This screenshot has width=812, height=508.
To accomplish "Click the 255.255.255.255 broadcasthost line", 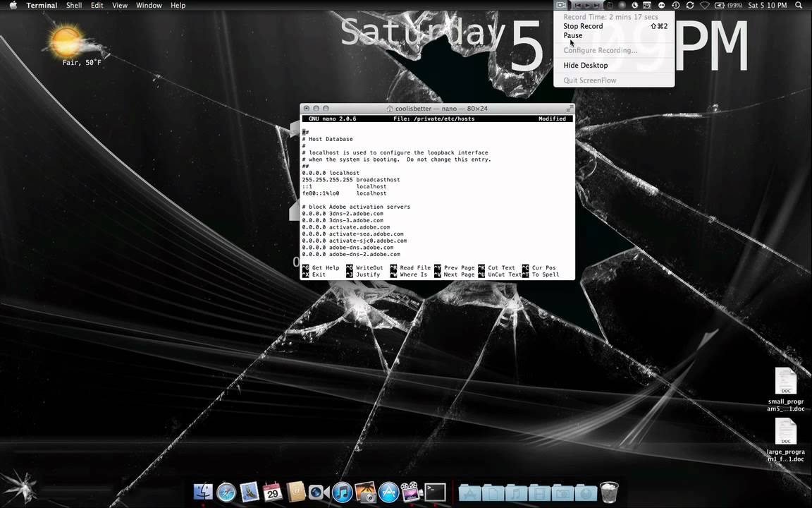I will coord(350,180).
